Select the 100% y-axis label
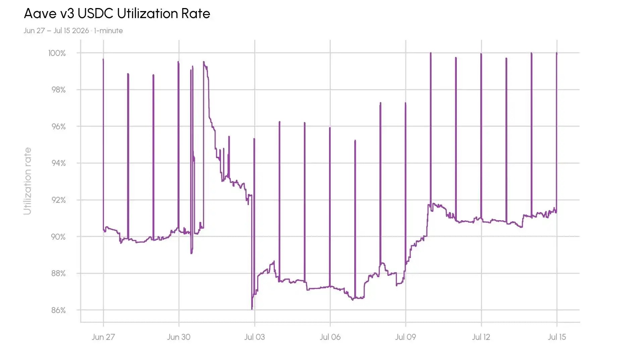This screenshot has height=362, width=644. [x=57, y=53]
